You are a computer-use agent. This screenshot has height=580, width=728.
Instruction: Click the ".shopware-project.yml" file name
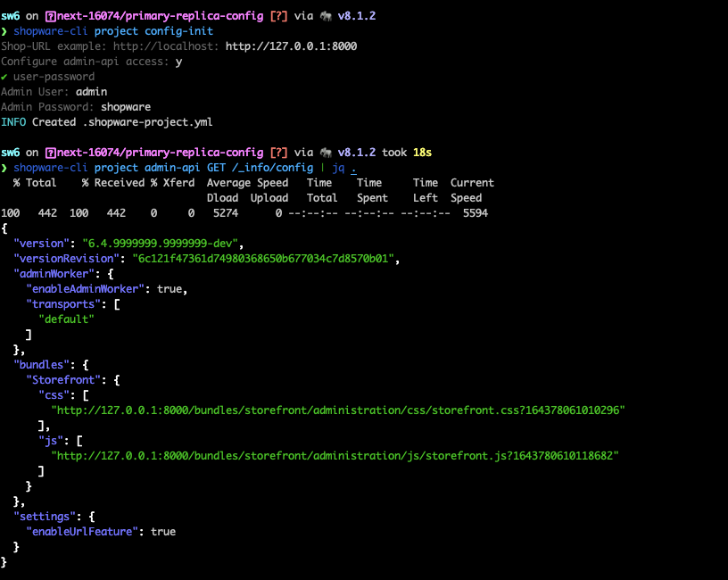[x=147, y=122]
